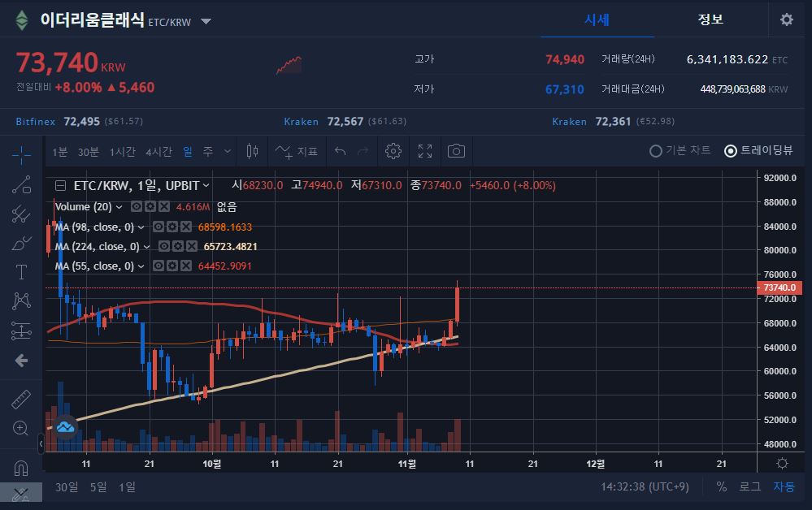The image size is (812, 510).
Task: Expand MA (55, close, 0) dropdown arrow
Action: coord(141,266)
